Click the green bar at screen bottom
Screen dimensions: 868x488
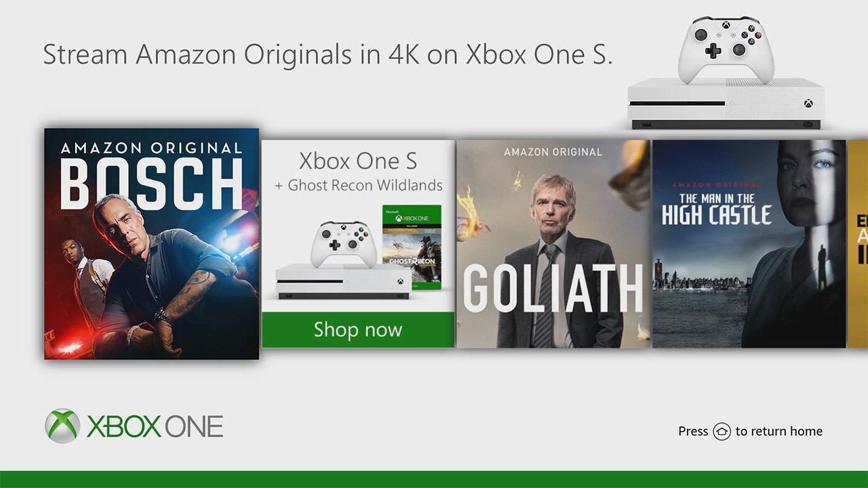(434, 479)
